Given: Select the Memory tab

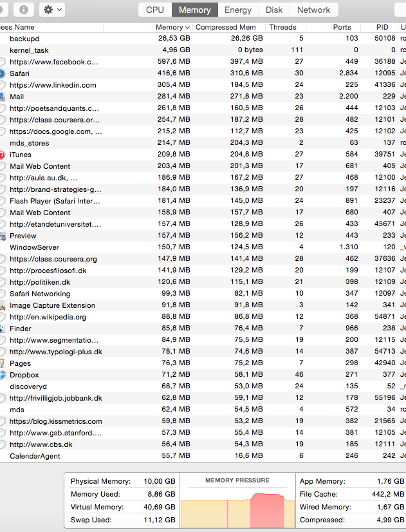Looking at the screenshot, I should [x=195, y=10].
